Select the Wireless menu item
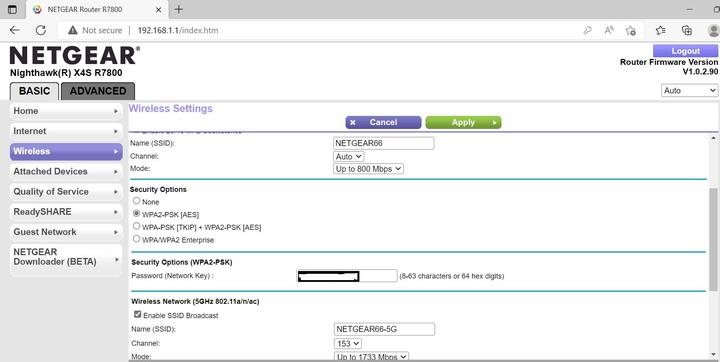This screenshot has height=362, width=720. click(x=66, y=152)
